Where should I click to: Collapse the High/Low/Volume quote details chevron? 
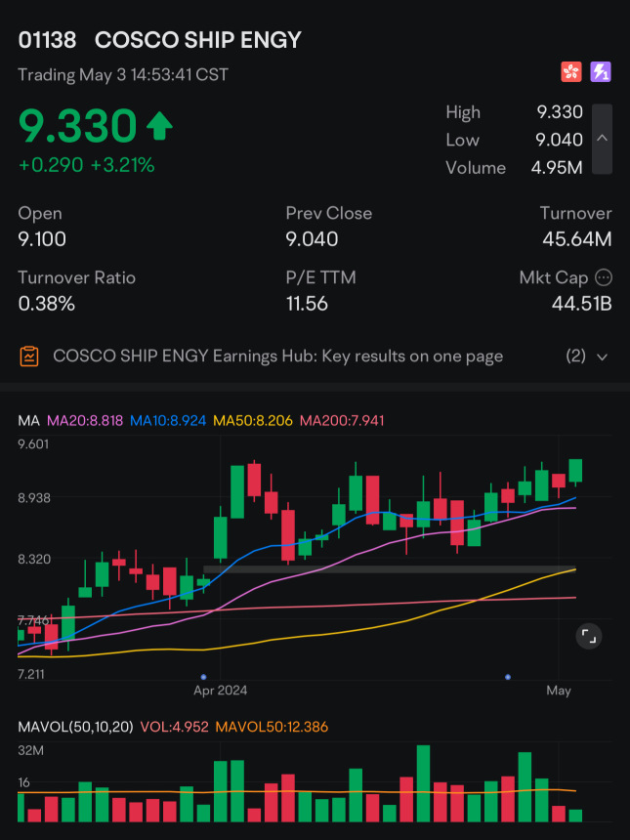click(x=602, y=139)
